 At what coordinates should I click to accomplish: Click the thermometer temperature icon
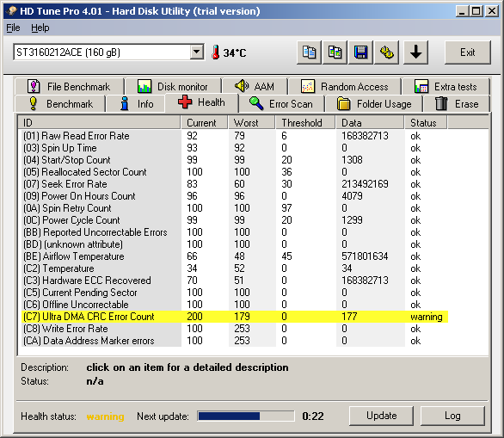pos(215,52)
